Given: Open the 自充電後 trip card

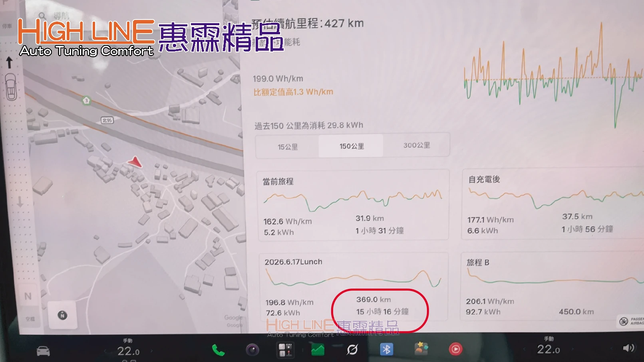Looking at the screenshot, I should pyautogui.click(x=553, y=204).
